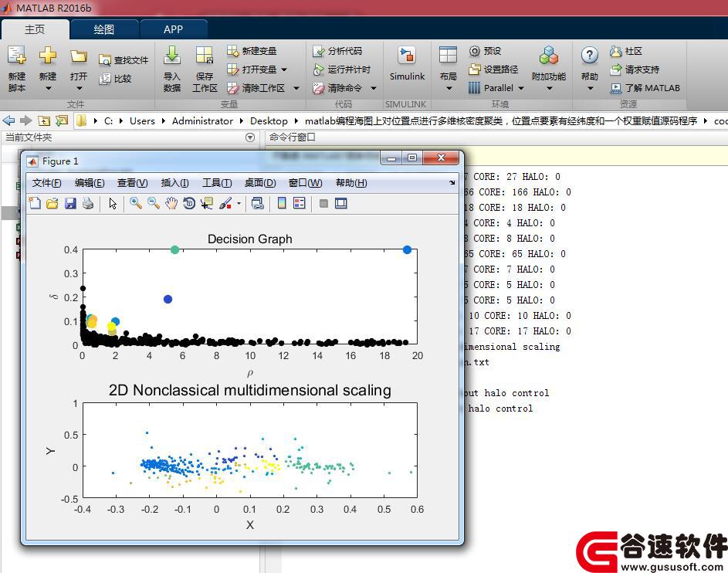Open the Insert (插入) menu in Figure 1

point(175,183)
